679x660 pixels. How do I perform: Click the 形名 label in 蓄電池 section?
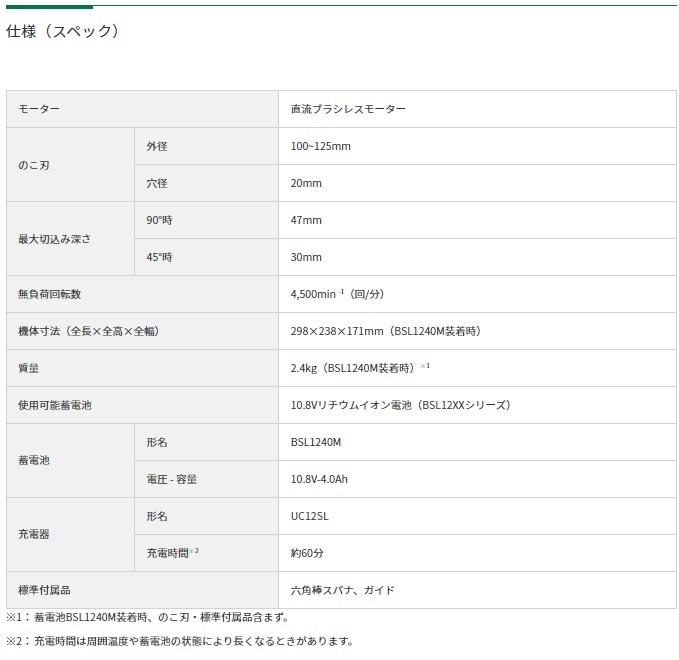(157, 442)
